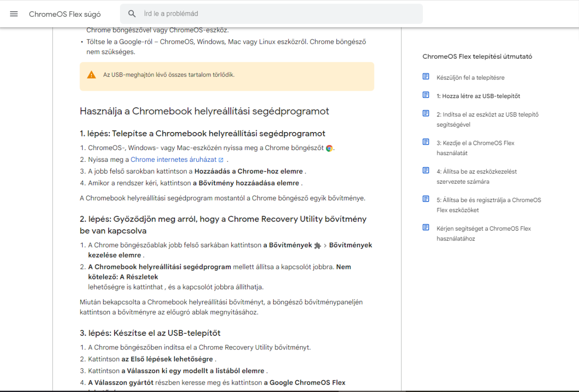Viewport: 579px width, 392px height.
Task: Open 4: Állítsa be az eszközkezelést article
Action: 477,176
